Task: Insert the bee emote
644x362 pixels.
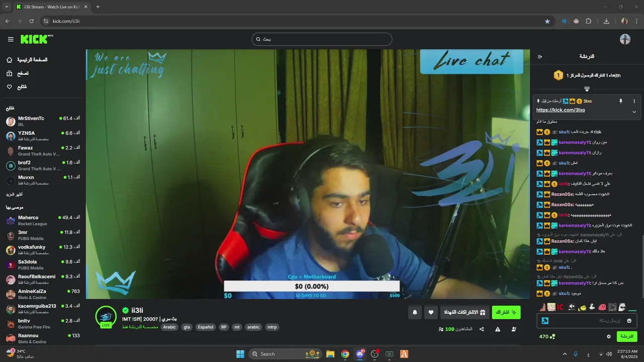Action: 582,307
